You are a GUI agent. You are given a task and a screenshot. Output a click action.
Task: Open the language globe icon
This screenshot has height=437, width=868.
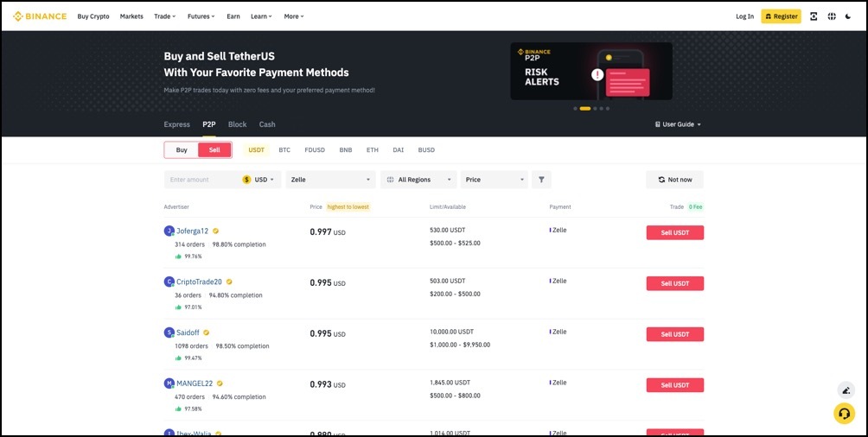(x=832, y=16)
